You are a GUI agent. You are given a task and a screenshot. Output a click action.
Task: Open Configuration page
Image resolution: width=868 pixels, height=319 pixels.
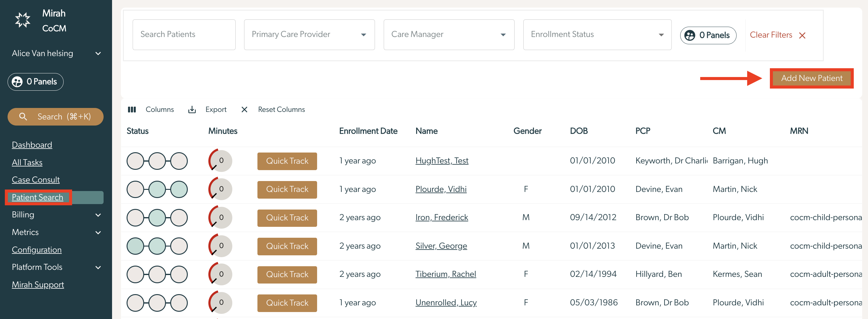click(37, 250)
